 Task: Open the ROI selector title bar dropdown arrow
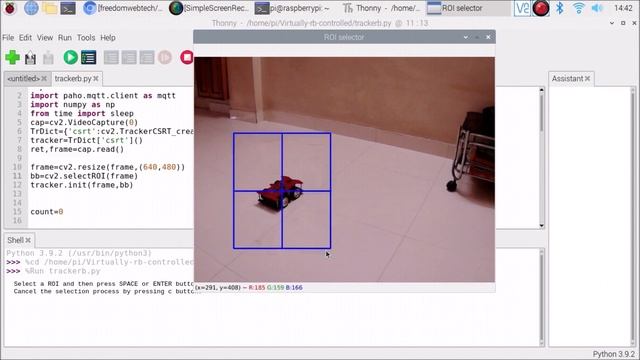click(466, 37)
